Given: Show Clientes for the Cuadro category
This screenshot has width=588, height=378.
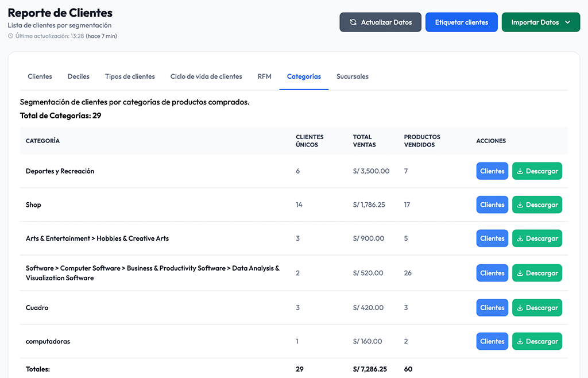Looking at the screenshot, I should [x=492, y=308].
